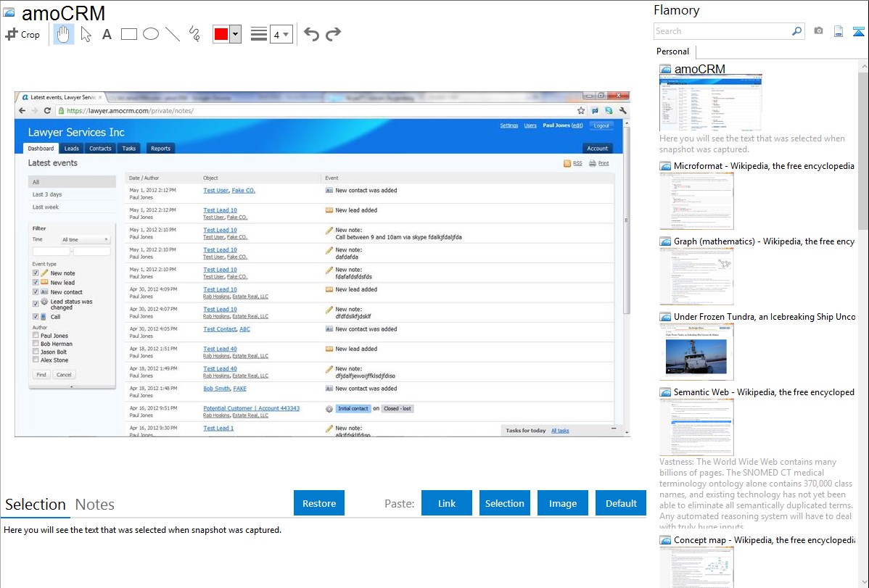Click the amoCRM title icon at top left

click(x=9, y=12)
